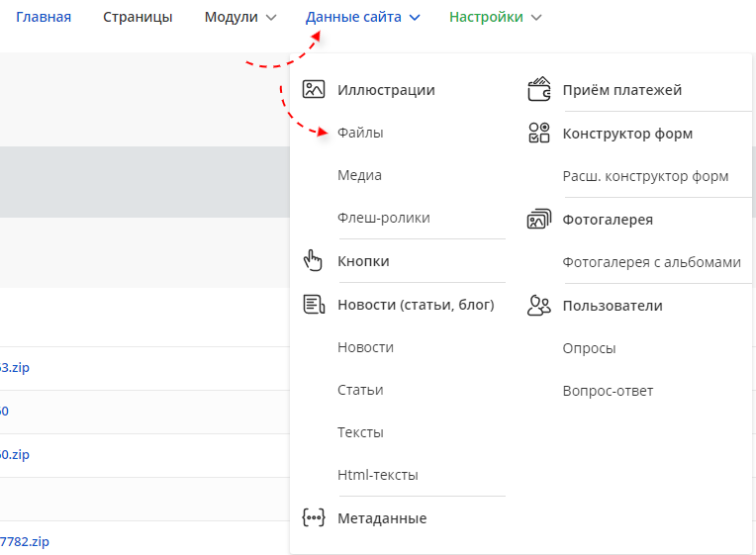Viewport: 756px width, 555px height.
Task: Open the Страницы navigation link
Action: [138, 17]
